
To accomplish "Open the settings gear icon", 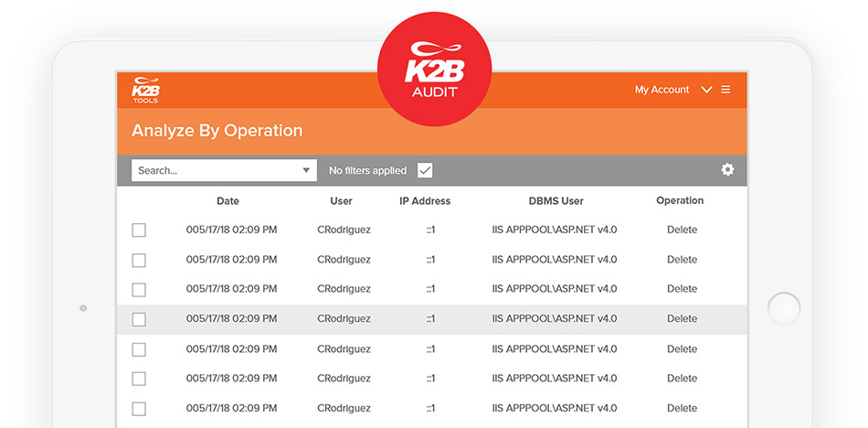I will pos(727,170).
